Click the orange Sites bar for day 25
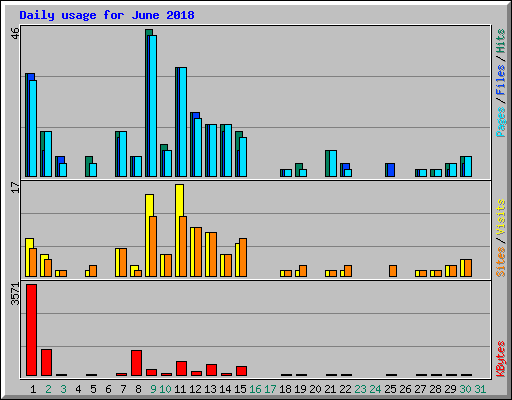The width and height of the screenshot is (512, 400). 393,271
